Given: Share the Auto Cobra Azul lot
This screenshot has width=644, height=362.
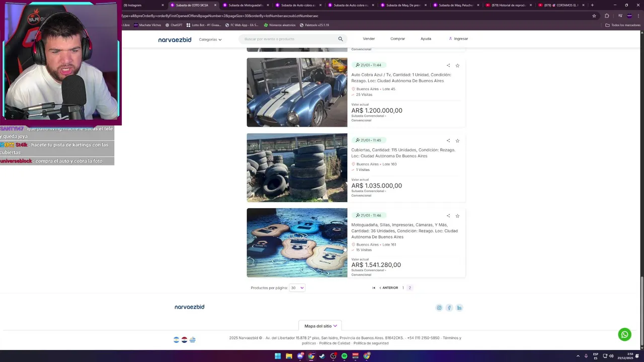Looking at the screenshot, I should 448,65.
